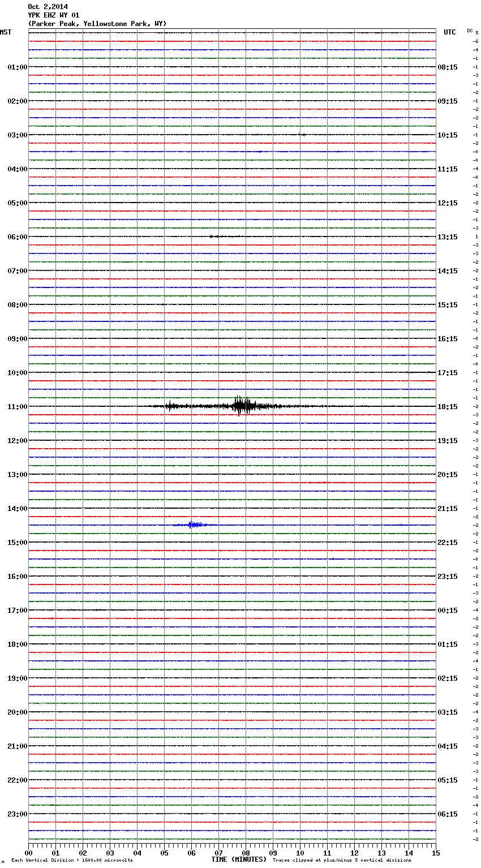Click the faint black signal on 06:00 trace
This screenshot has width=481, height=868.
225,237
